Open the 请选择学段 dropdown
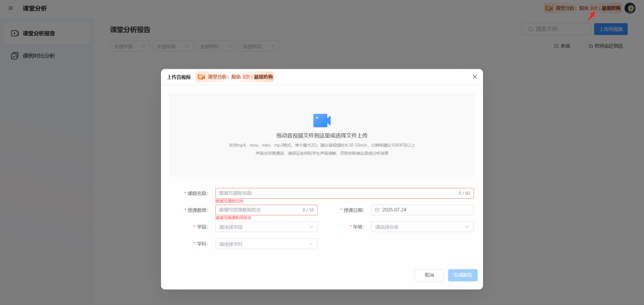This screenshot has height=305, width=644. point(266,227)
